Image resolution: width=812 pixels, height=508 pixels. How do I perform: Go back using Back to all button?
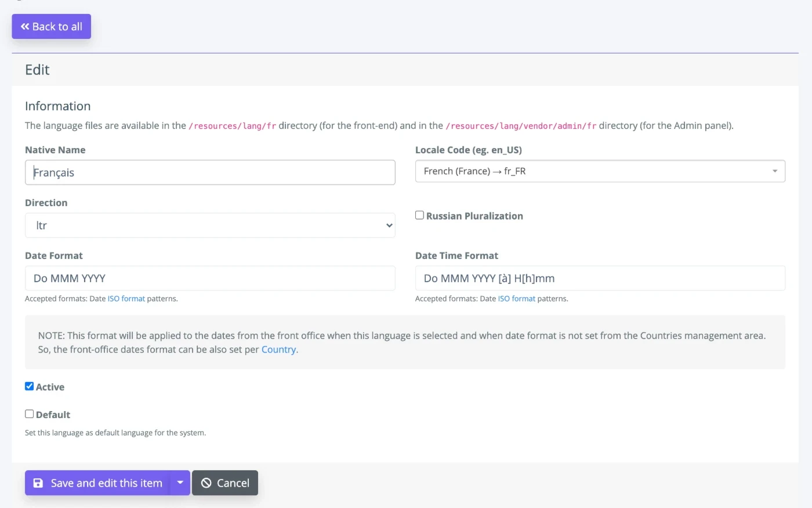click(x=52, y=27)
